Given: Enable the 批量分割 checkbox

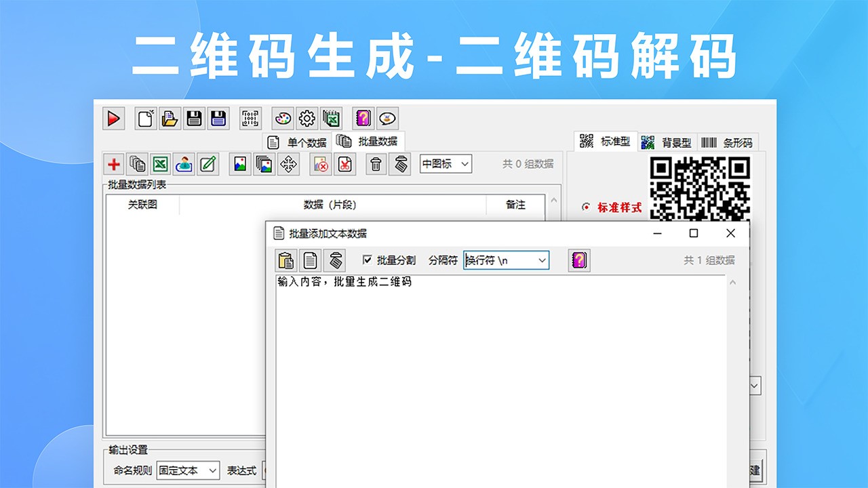Looking at the screenshot, I should [x=367, y=260].
